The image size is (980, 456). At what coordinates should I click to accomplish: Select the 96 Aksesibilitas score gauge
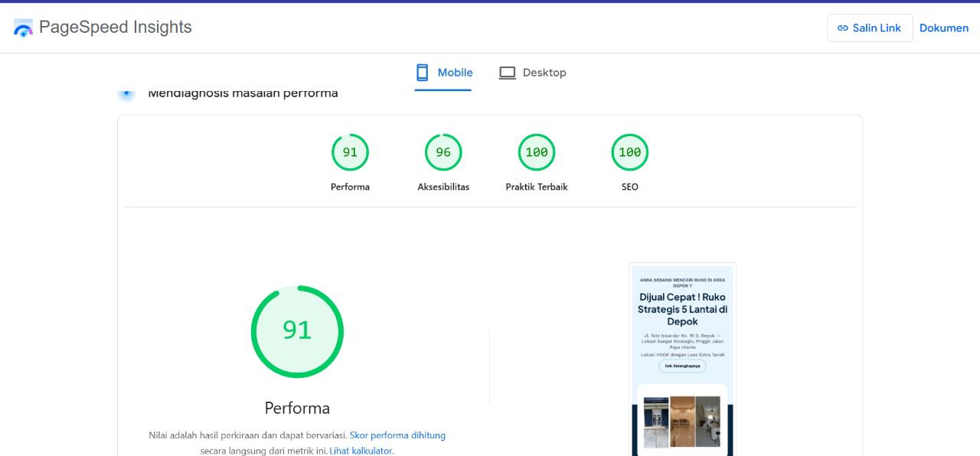443,152
